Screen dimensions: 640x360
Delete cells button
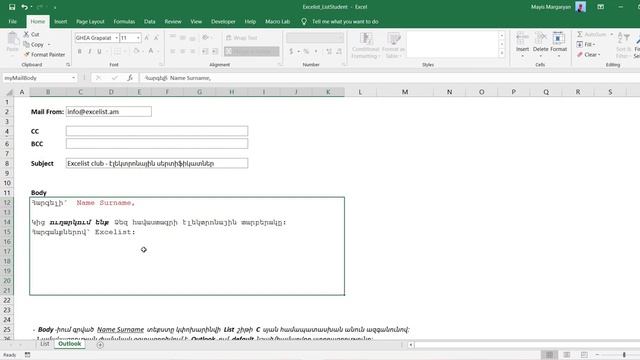540,43
